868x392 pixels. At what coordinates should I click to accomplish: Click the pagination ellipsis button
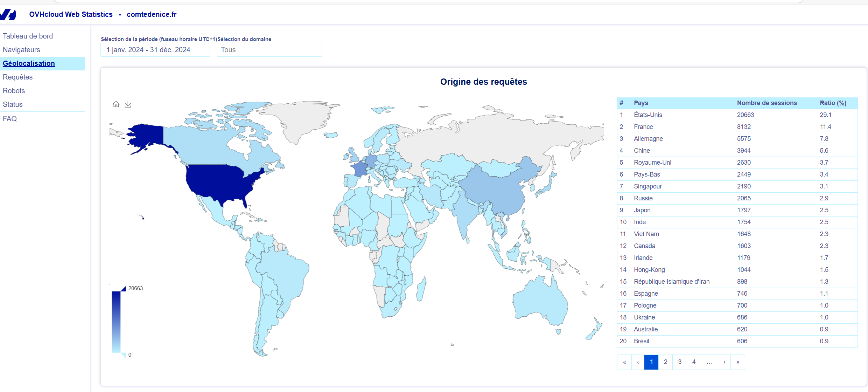tap(709, 362)
